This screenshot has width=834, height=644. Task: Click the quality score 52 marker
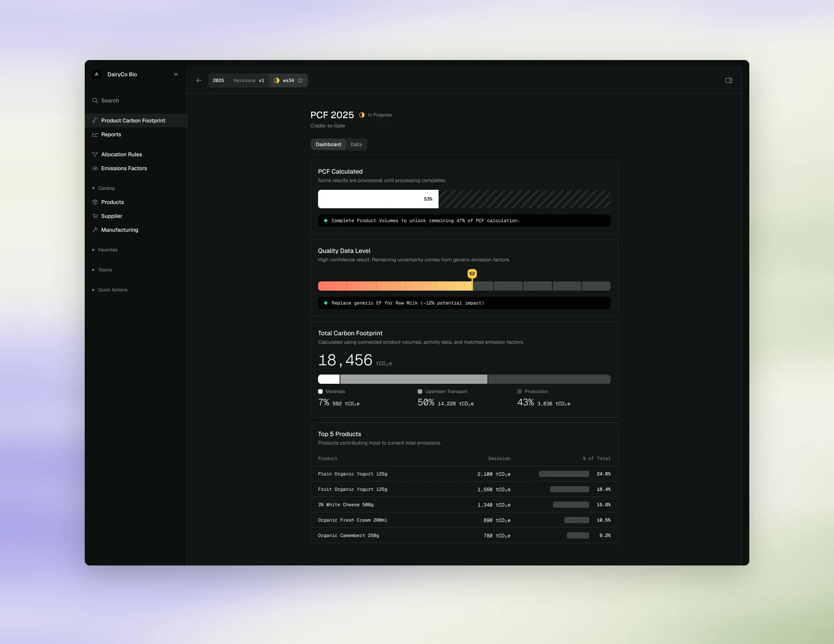point(472,274)
